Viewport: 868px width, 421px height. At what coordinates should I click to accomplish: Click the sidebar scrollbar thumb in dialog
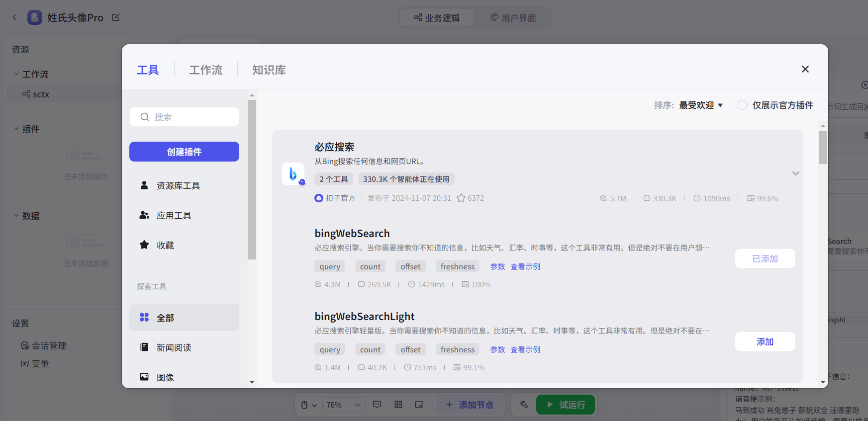pyautogui.click(x=252, y=179)
